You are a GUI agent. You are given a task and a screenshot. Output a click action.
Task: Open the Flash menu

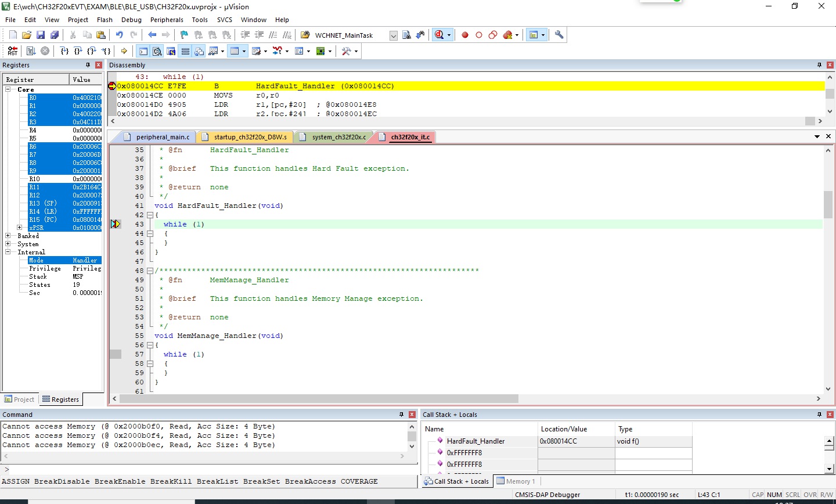pyautogui.click(x=105, y=20)
